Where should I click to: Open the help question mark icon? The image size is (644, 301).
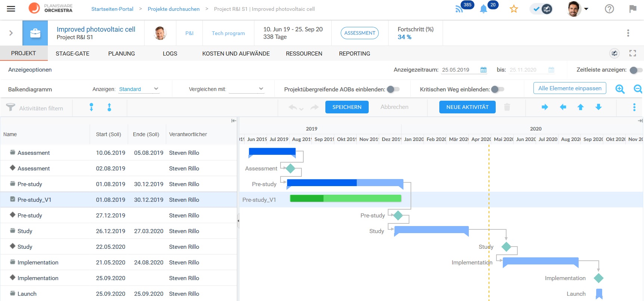609,9
